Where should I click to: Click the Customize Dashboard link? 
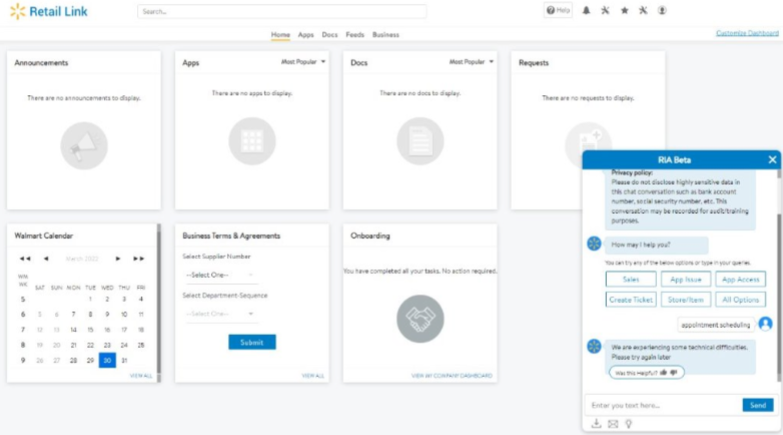747,33
